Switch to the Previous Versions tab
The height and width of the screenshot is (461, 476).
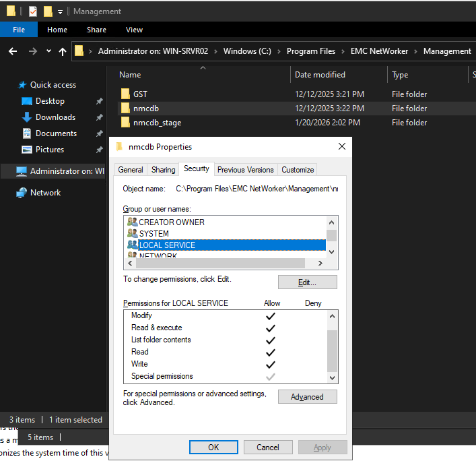click(246, 170)
